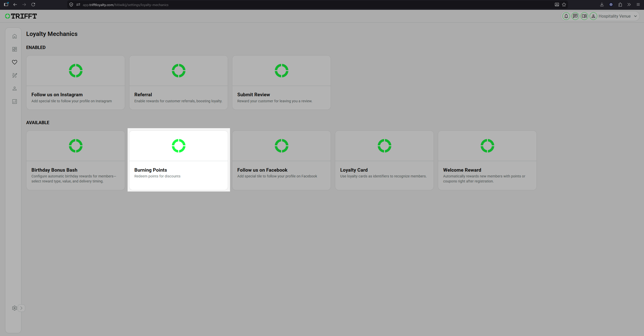Open the browser extensions puzzle icon
The image size is (644, 336).
pos(620,5)
